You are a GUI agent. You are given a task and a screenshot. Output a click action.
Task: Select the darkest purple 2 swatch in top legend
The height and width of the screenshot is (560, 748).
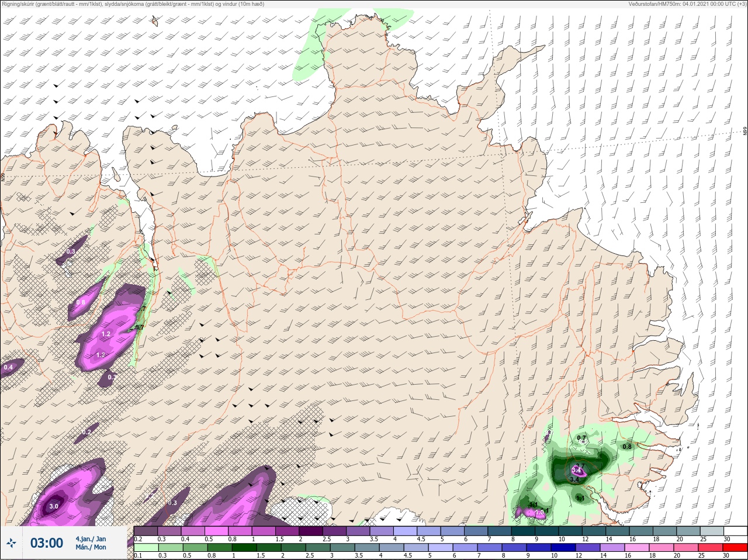pos(311,531)
